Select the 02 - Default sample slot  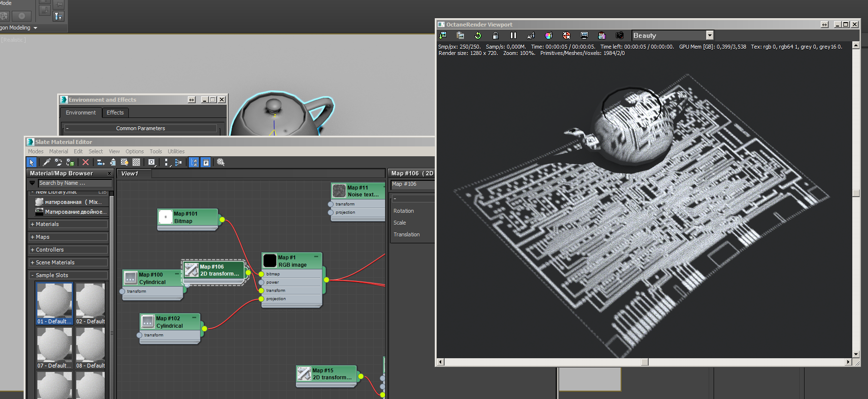(90, 304)
